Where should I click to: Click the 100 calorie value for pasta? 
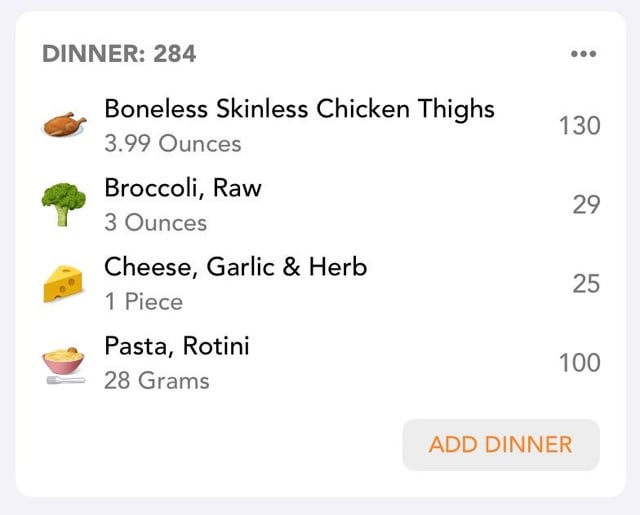pyautogui.click(x=580, y=363)
